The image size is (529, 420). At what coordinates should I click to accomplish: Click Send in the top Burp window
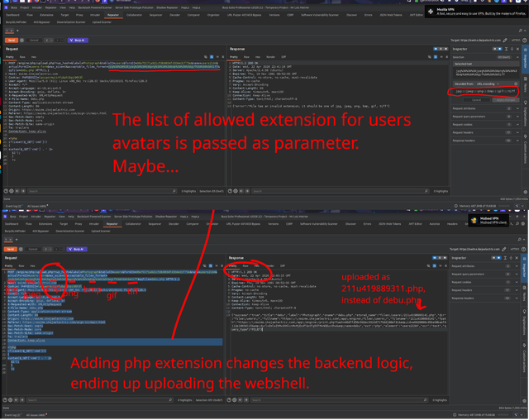[x=11, y=41]
